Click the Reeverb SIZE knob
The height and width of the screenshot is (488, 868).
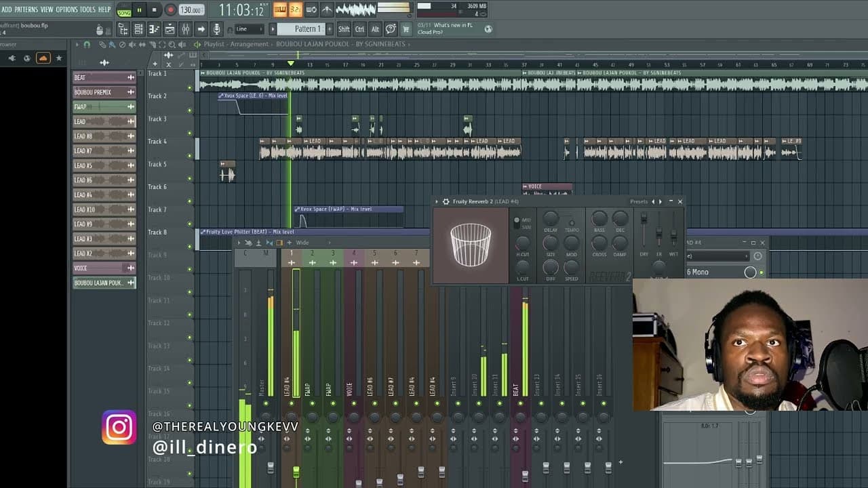tap(551, 242)
